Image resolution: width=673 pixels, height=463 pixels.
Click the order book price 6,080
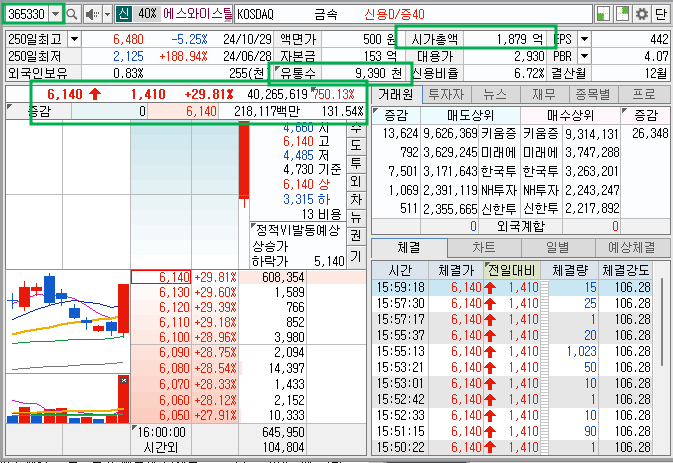point(174,368)
